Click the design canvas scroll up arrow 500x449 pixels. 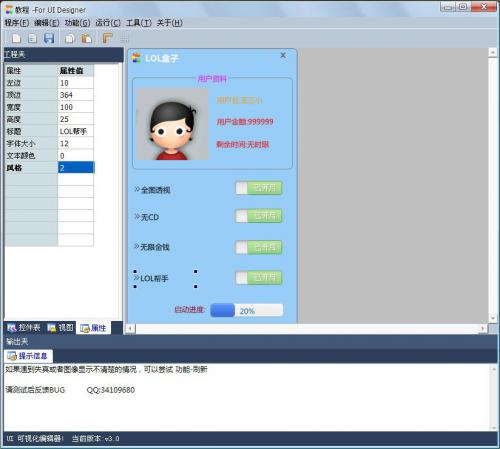(x=493, y=53)
